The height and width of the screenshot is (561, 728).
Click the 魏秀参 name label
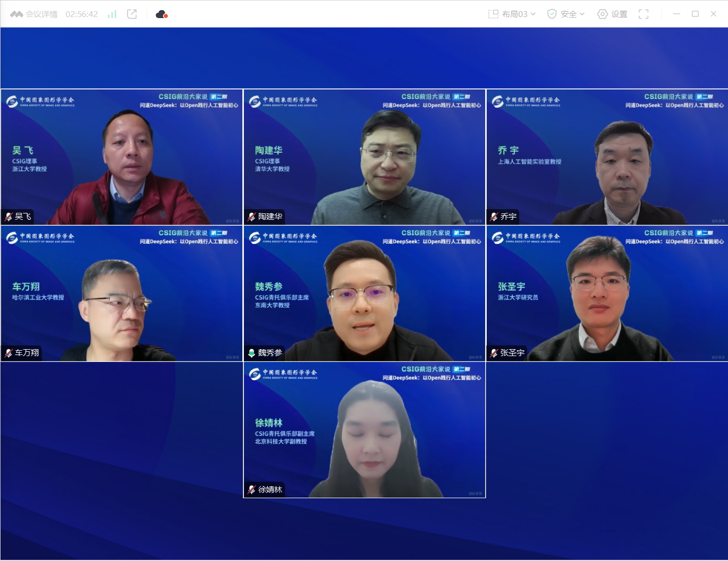tap(270, 353)
